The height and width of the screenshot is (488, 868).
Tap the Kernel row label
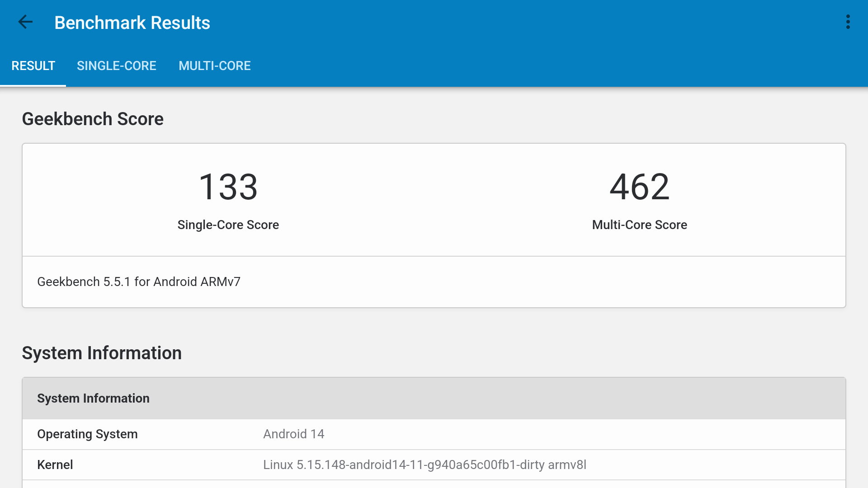click(55, 465)
